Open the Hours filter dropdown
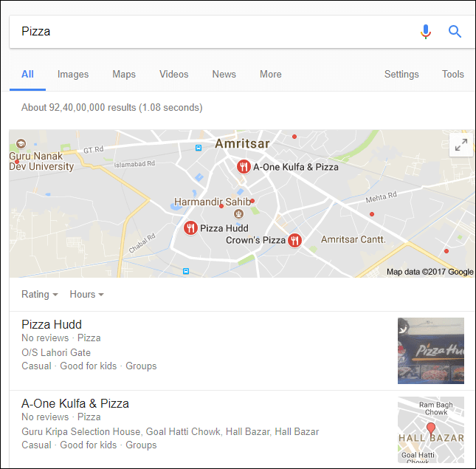 86,295
